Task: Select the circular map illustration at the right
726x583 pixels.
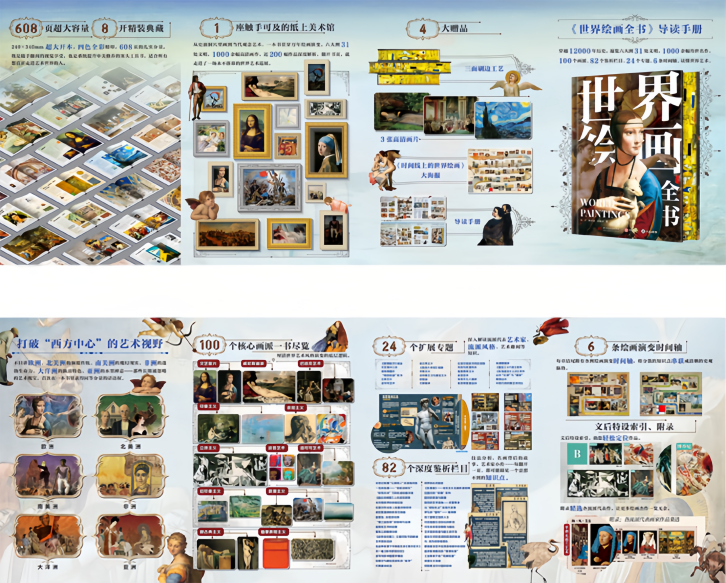Action: click(684, 469)
